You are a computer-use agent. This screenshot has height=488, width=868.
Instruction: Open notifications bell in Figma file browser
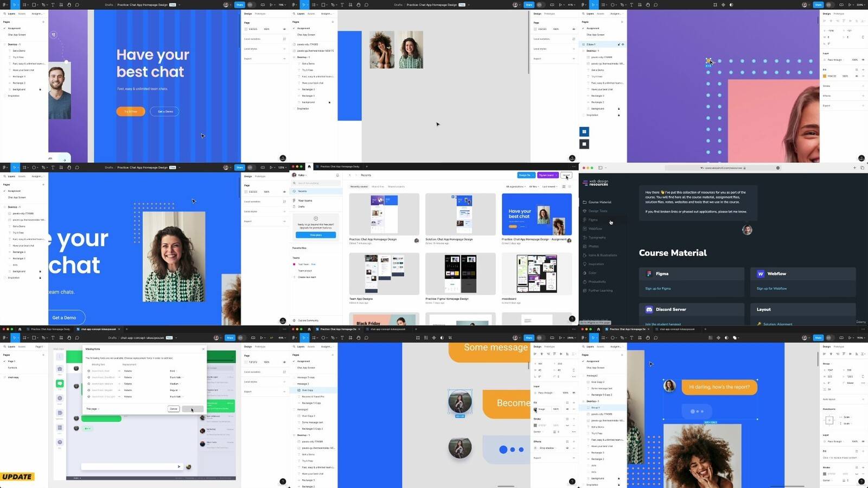337,175
